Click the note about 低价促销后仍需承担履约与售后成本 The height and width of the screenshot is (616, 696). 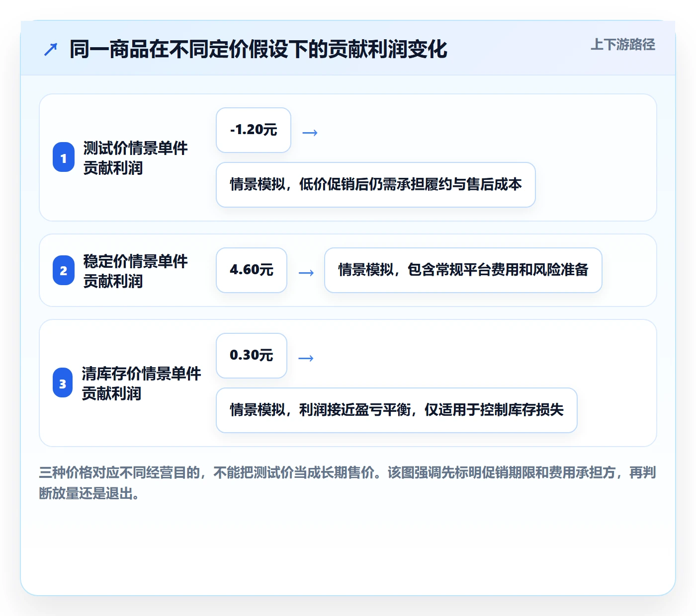(x=376, y=185)
